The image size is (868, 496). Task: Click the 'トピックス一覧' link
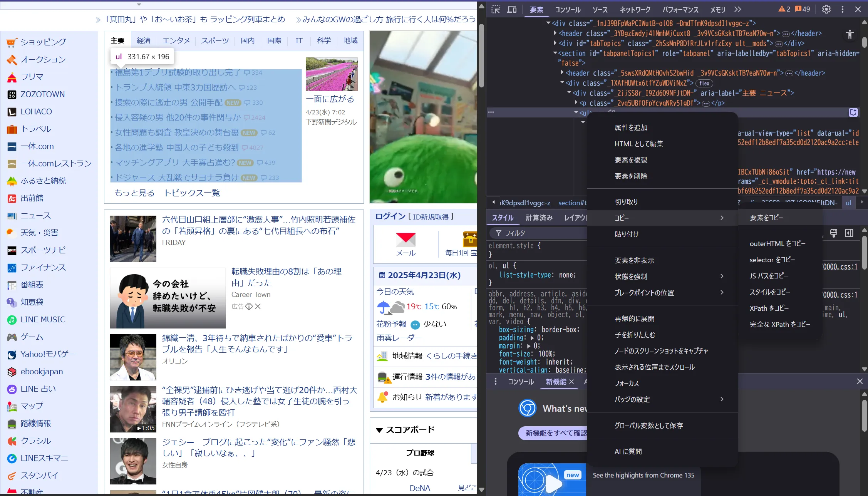click(192, 193)
